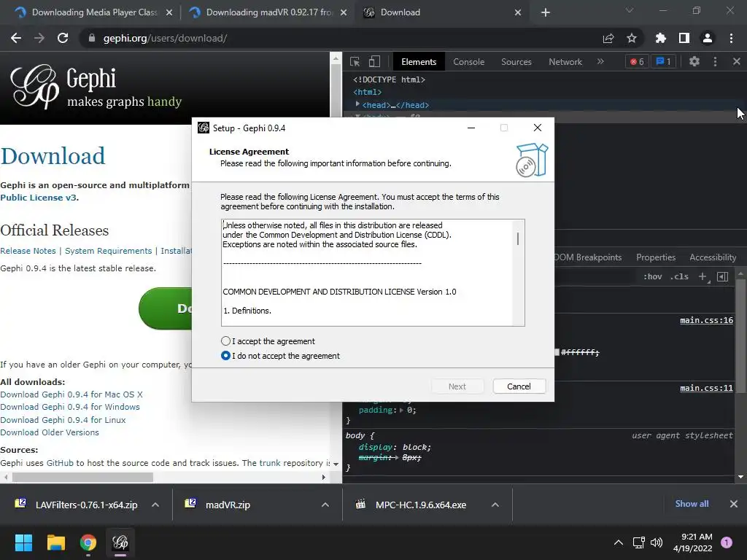Image resolution: width=747 pixels, height=560 pixels.
Task: Click the page horizontal scrollbar thumb
Action: pos(83,477)
